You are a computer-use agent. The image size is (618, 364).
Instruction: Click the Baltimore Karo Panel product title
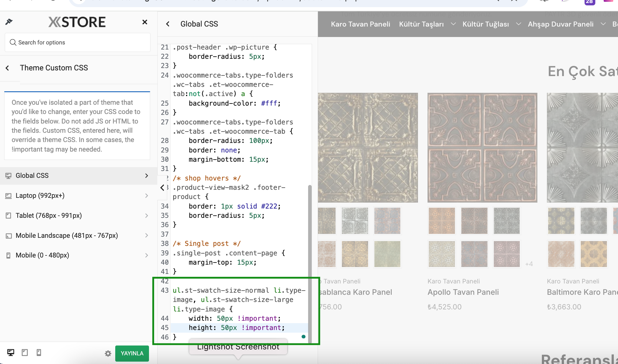tap(582, 292)
